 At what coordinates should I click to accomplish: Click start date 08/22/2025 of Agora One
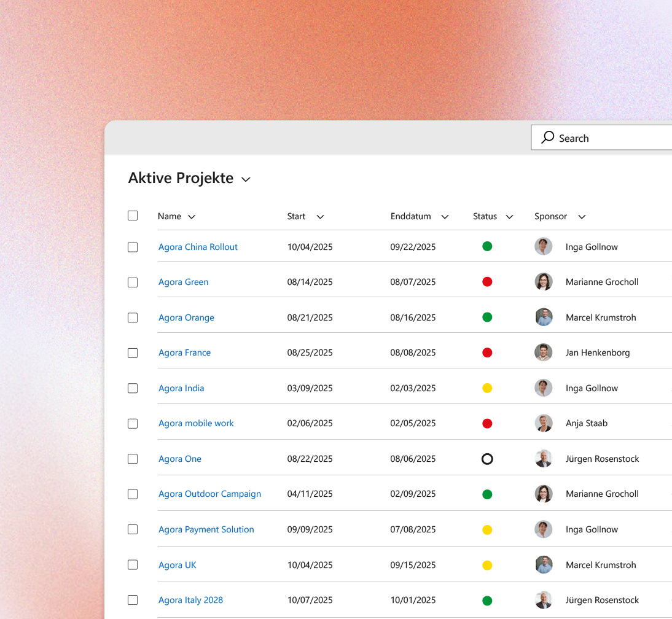pyautogui.click(x=310, y=459)
